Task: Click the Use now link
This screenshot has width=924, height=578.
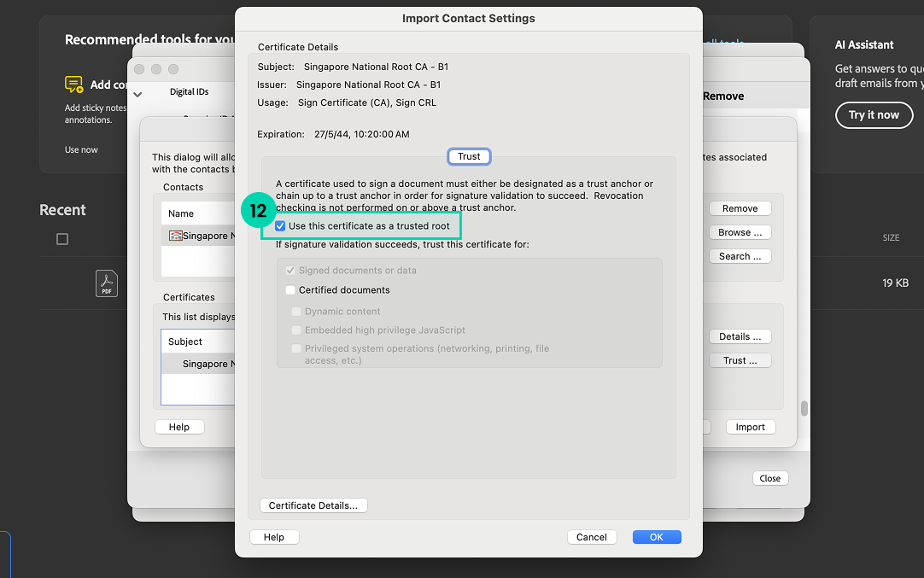Action: coord(81,150)
